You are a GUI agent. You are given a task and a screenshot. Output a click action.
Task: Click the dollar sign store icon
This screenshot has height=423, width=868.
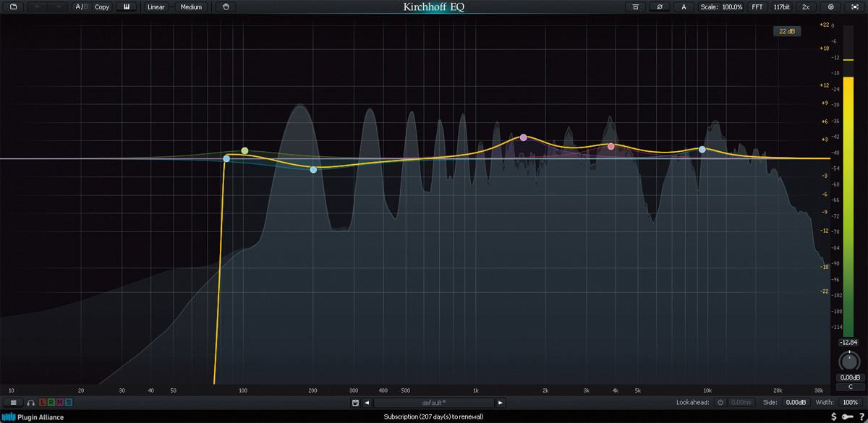coord(834,417)
